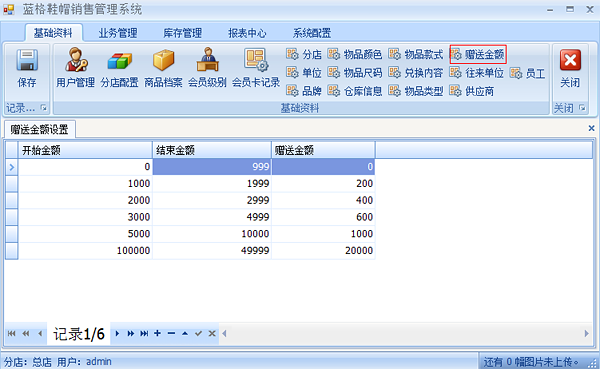Click the edit record triangle button
Image resolution: width=600 pixels, height=369 pixels.
point(185,333)
